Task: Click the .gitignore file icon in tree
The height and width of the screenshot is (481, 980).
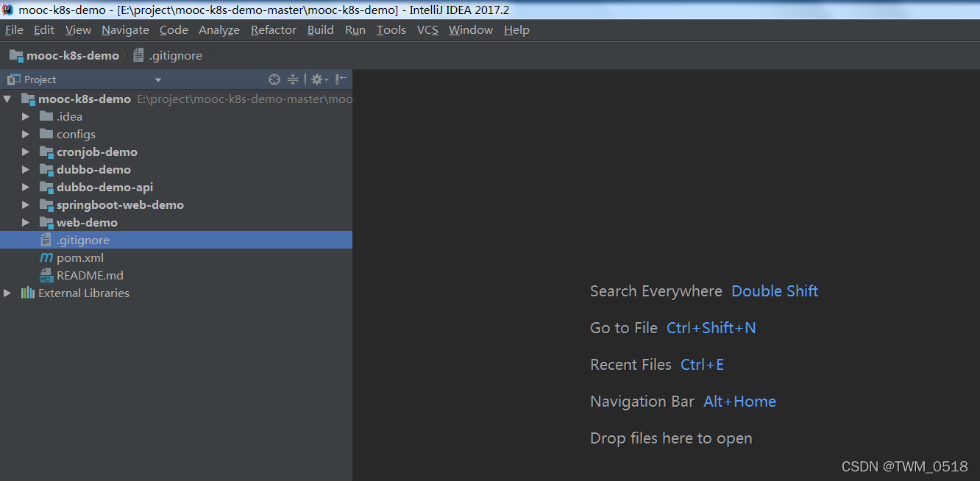Action: click(46, 240)
